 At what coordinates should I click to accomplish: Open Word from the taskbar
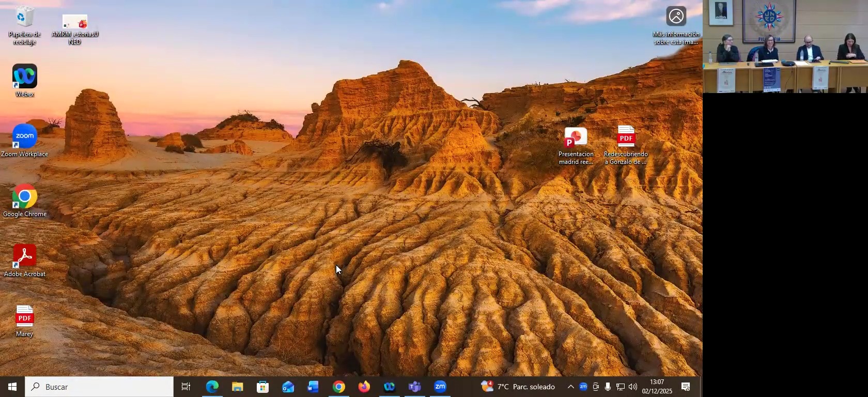click(x=313, y=387)
